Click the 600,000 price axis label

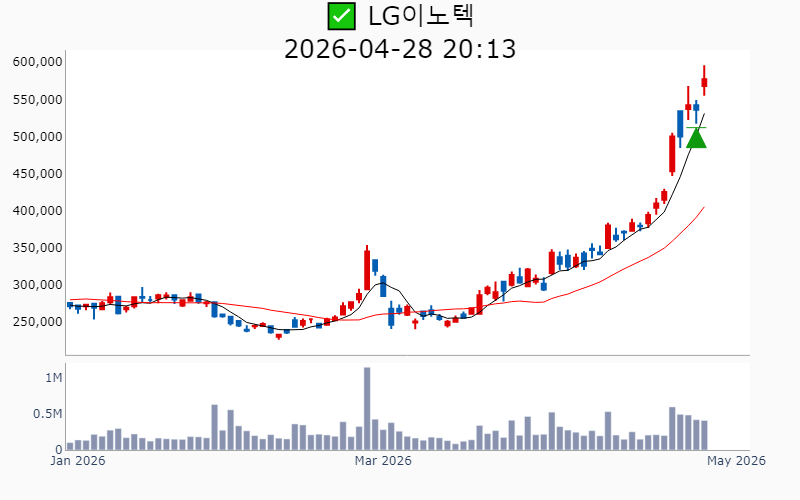(x=38, y=62)
